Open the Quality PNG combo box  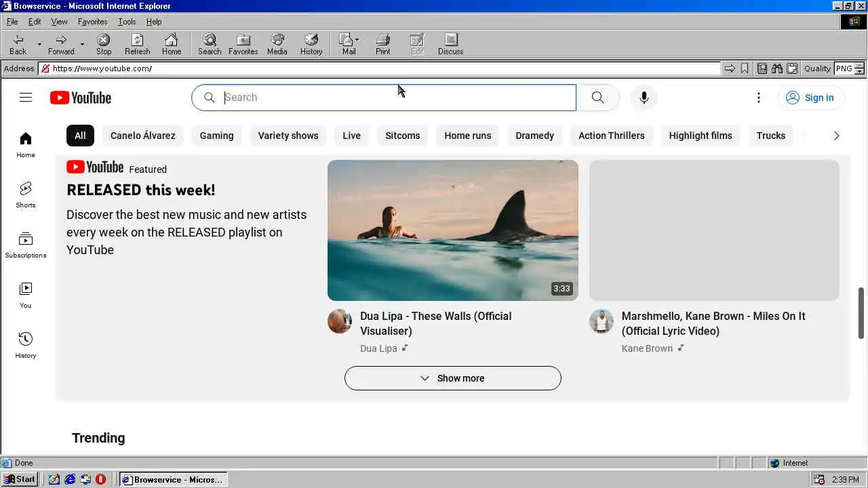[x=850, y=68]
